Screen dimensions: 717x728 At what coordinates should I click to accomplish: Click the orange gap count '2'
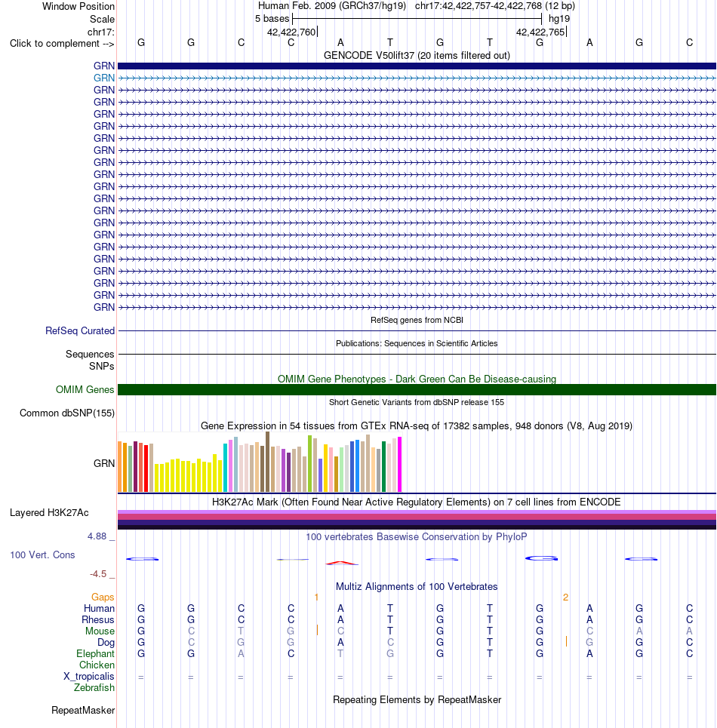[565, 597]
